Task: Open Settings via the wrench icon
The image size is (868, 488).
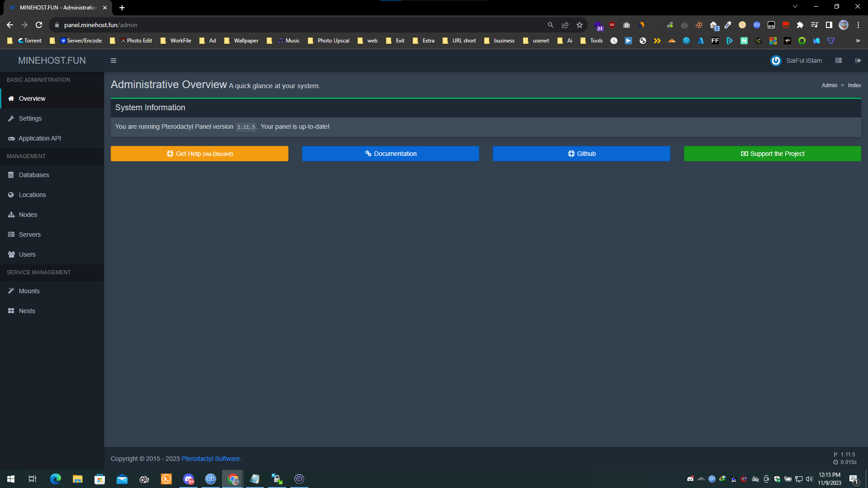Action: [x=11, y=118]
